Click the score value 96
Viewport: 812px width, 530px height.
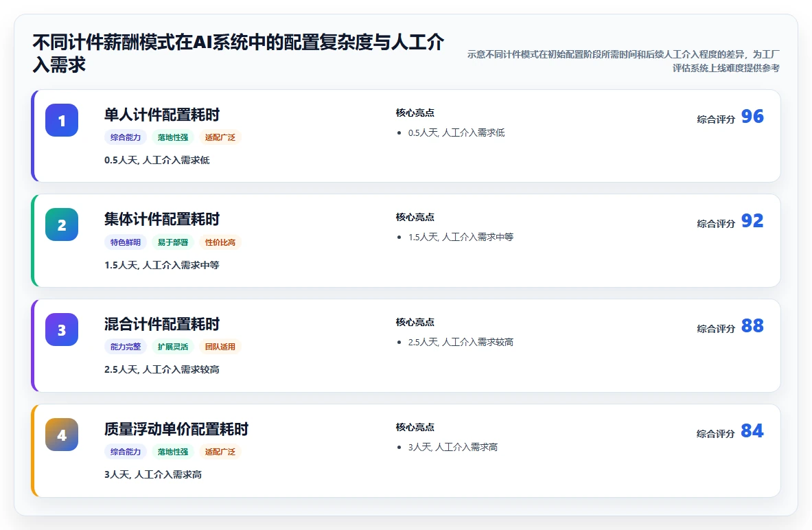click(752, 116)
